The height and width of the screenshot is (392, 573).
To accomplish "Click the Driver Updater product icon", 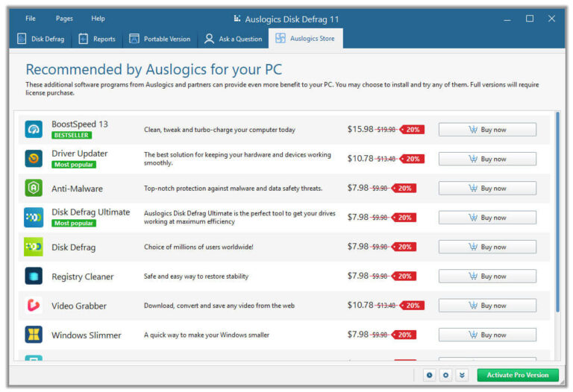I will point(34,159).
